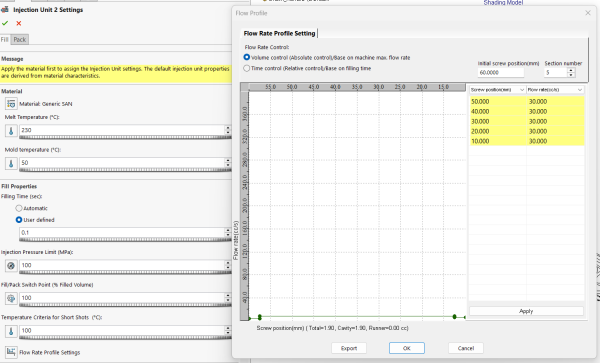The image size is (600, 363).
Task: Adjust the Injection Pressure Limit slider
Action: pyautogui.click(x=125, y=272)
